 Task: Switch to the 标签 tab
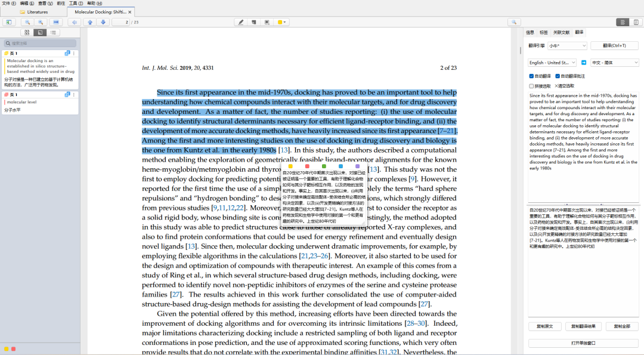tap(544, 32)
